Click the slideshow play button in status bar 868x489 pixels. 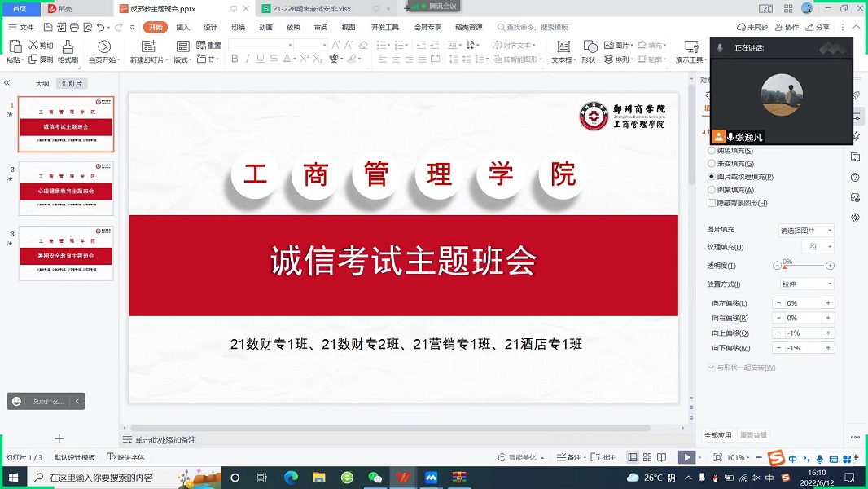tap(686, 458)
